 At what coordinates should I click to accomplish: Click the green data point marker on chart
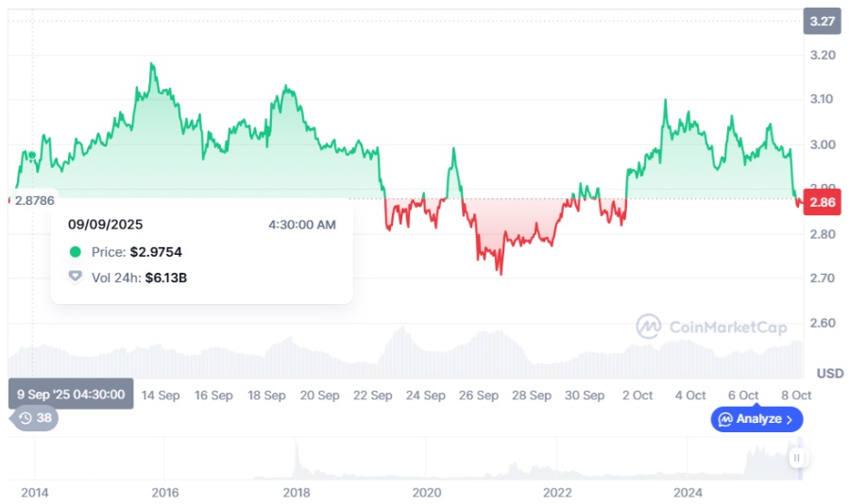32,155
